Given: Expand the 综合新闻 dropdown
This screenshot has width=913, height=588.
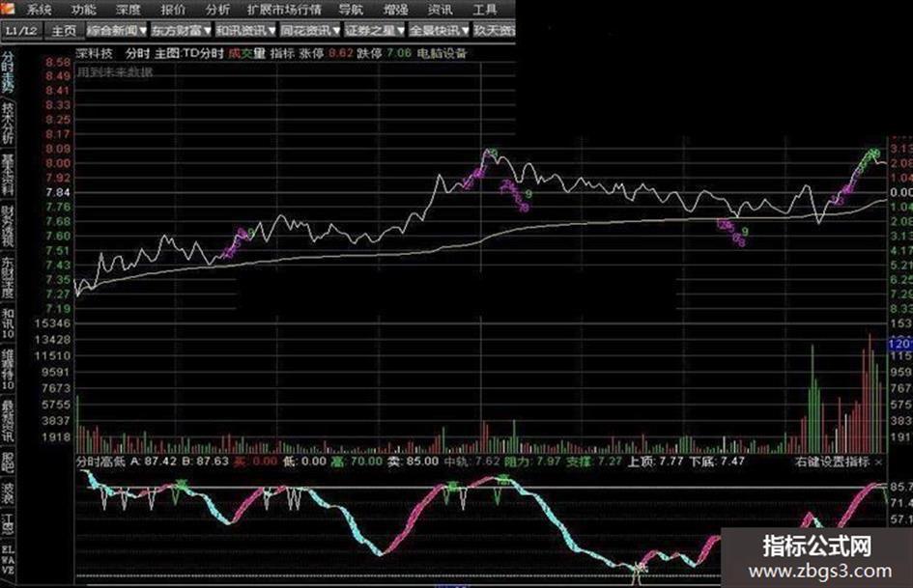Looking at the screenshot, I should [117, 30].
